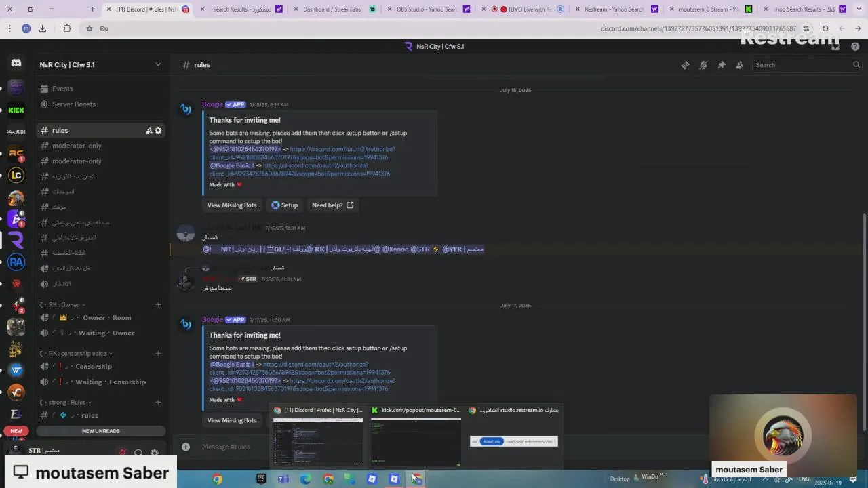Viewport: 868px width, 488px height.
Task: Jump to NEW UNREADS channels
Action: coord(100,431)
